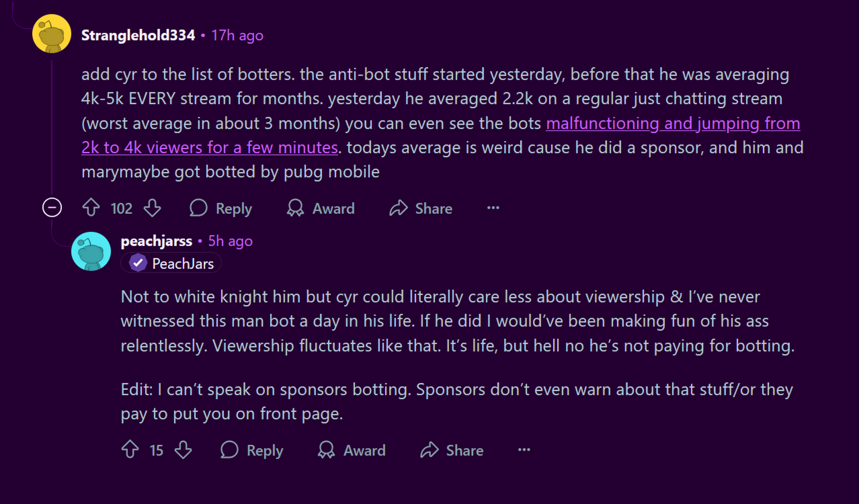Open Stranglehold334 username profile
859x504 pixels.
pyautogui.click(x=138, y=35)
